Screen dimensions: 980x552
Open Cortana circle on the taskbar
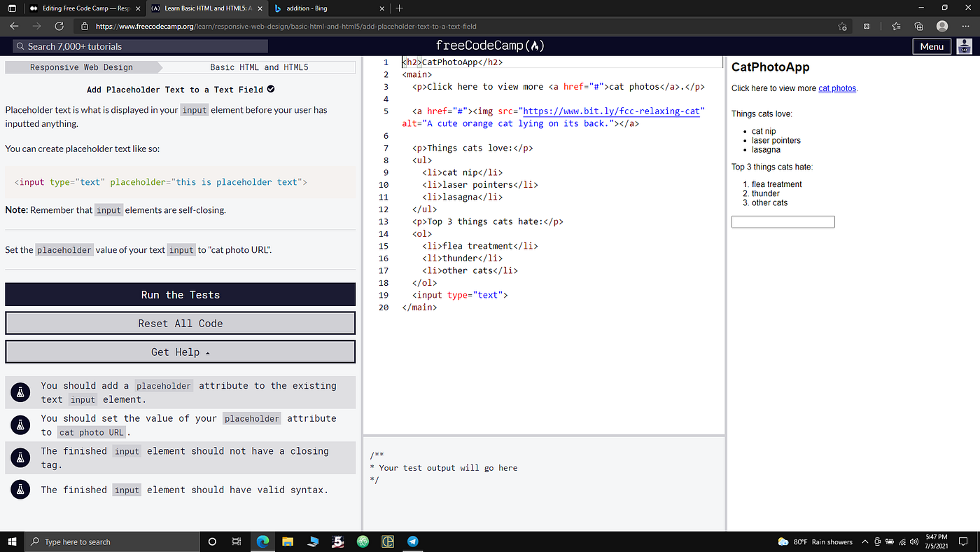[213, 541]
